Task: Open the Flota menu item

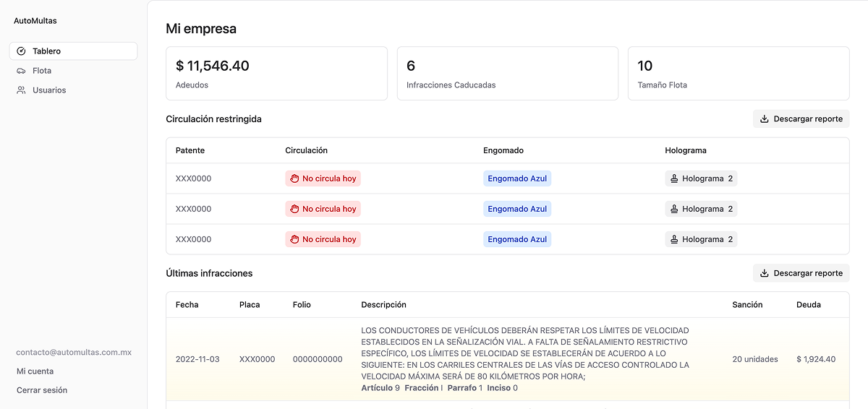Action: pos(42,71)
